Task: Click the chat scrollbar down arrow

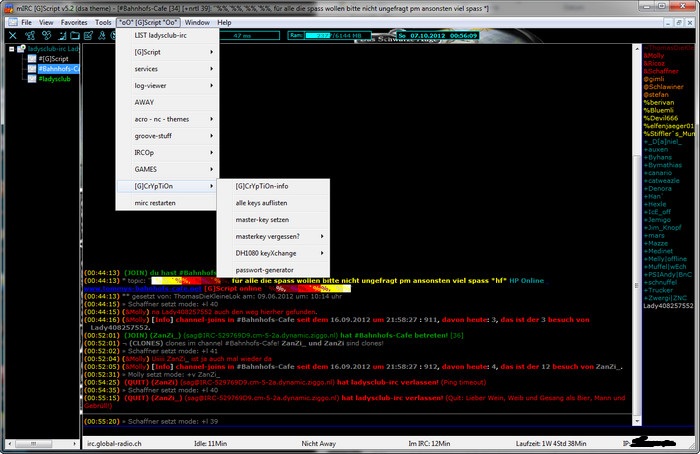Action: [637, 421]
